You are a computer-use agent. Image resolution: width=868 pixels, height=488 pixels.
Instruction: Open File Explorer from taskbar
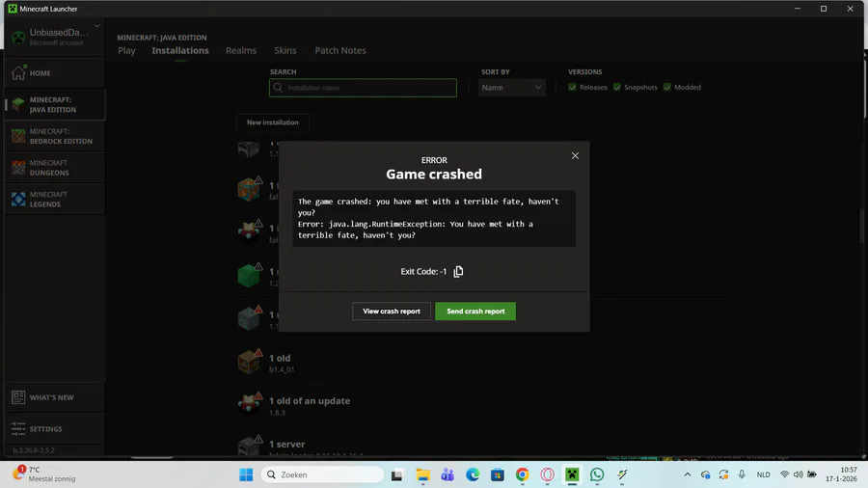(x=423, y=474)
